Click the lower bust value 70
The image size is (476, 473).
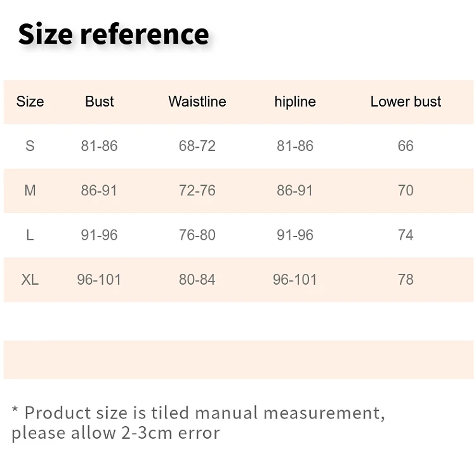406,190
